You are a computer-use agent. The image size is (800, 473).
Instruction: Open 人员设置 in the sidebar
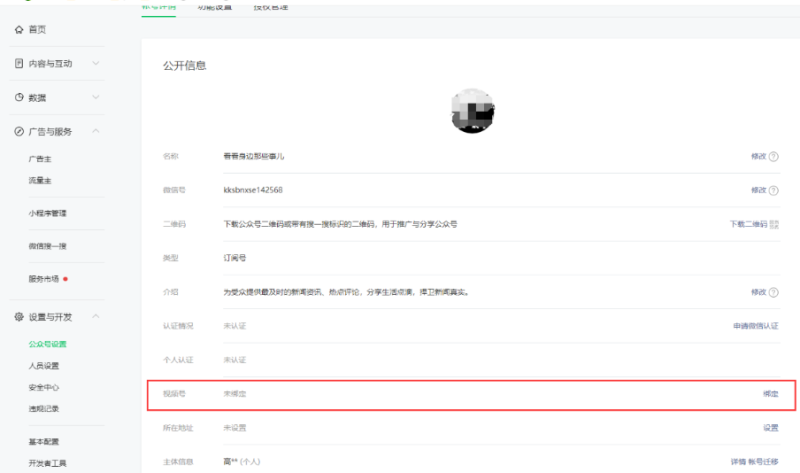click(x=44, y=366)
